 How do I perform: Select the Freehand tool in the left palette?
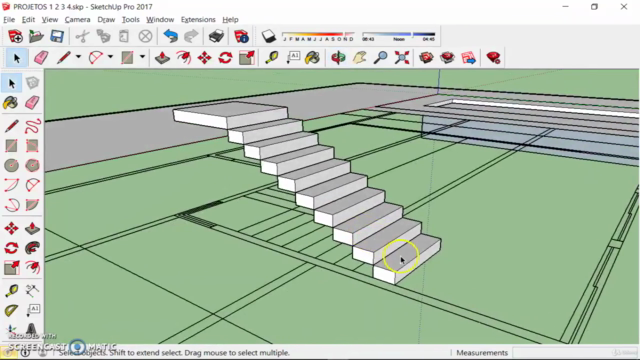click(x=32, y=126)
